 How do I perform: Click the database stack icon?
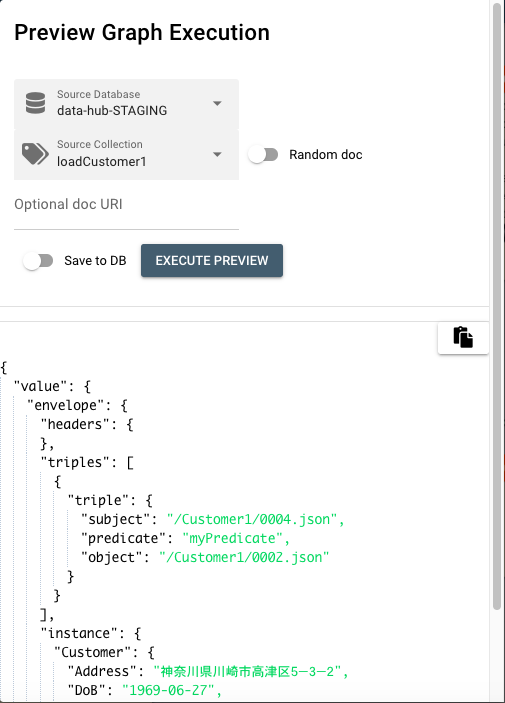35,103
